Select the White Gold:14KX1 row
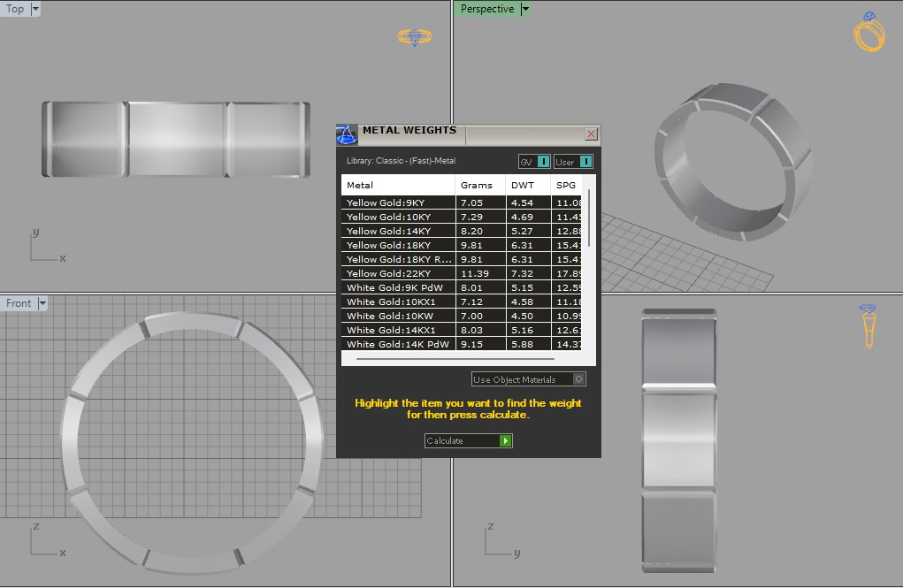Screen dimensions: 903x588 462,330
